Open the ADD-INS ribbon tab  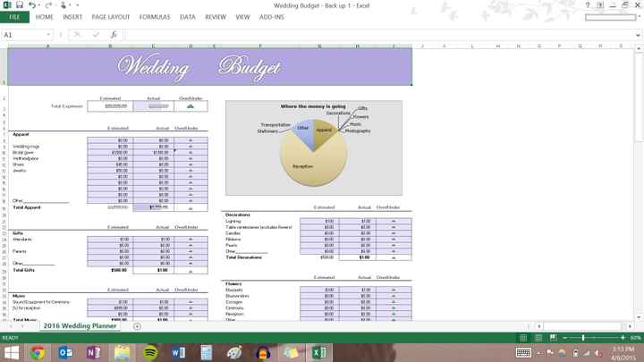(272, 17)
